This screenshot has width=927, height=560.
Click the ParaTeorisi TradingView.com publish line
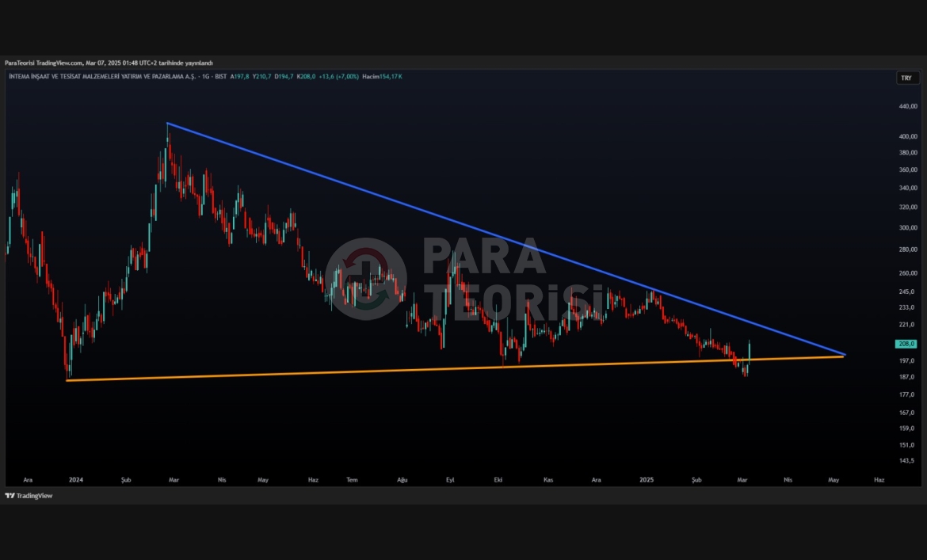[109, 63]
